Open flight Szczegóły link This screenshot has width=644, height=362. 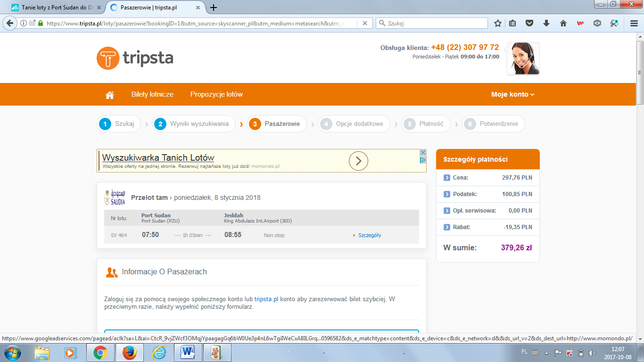coord(369,235)
